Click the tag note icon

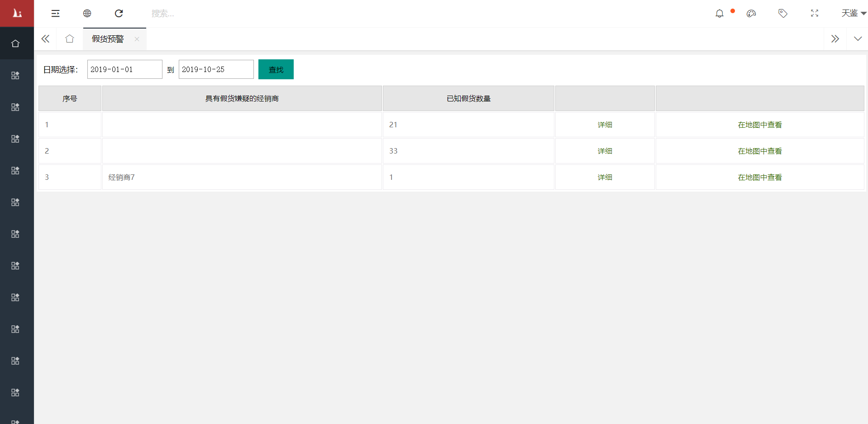[782, 14]
